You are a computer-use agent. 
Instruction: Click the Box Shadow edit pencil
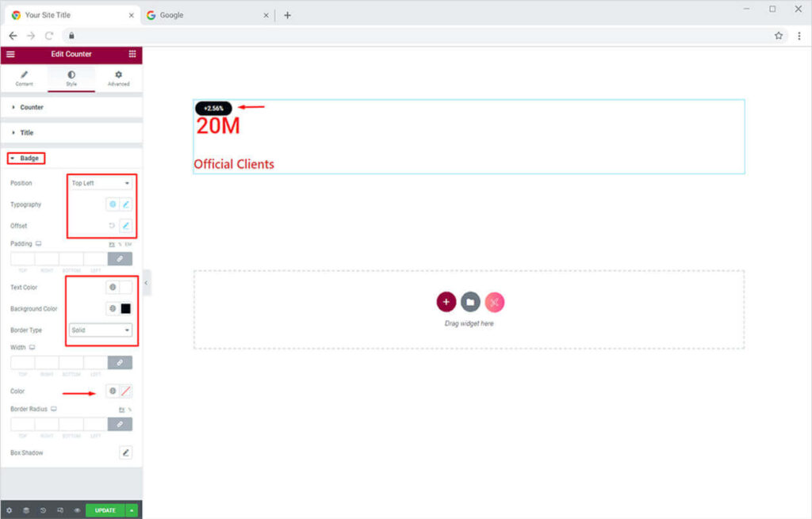(125, 452)
